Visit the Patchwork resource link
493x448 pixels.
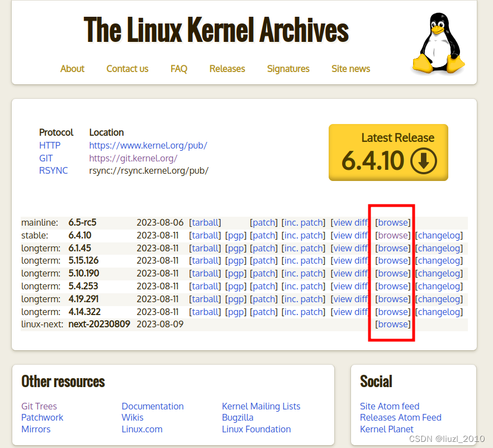42,417
